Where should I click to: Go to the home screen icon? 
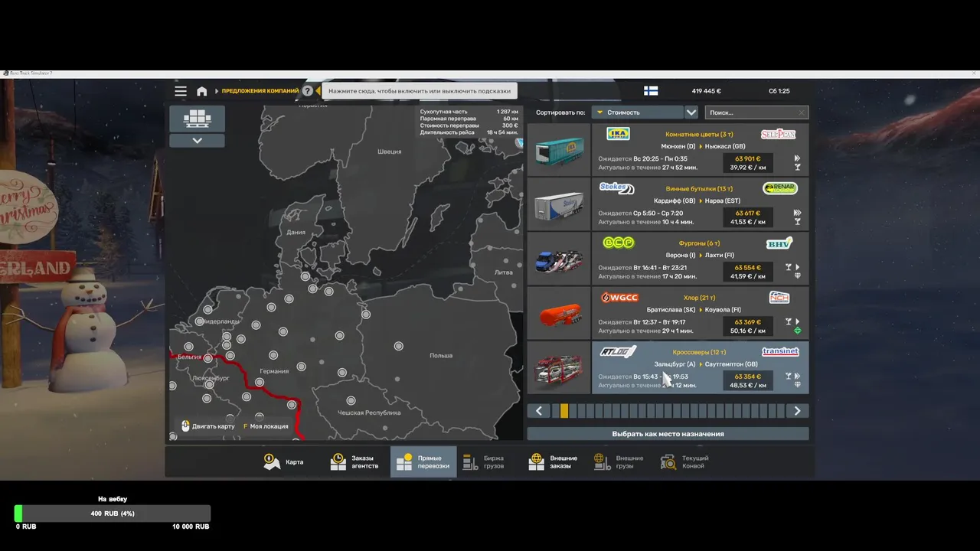click(x=202, y=91)
